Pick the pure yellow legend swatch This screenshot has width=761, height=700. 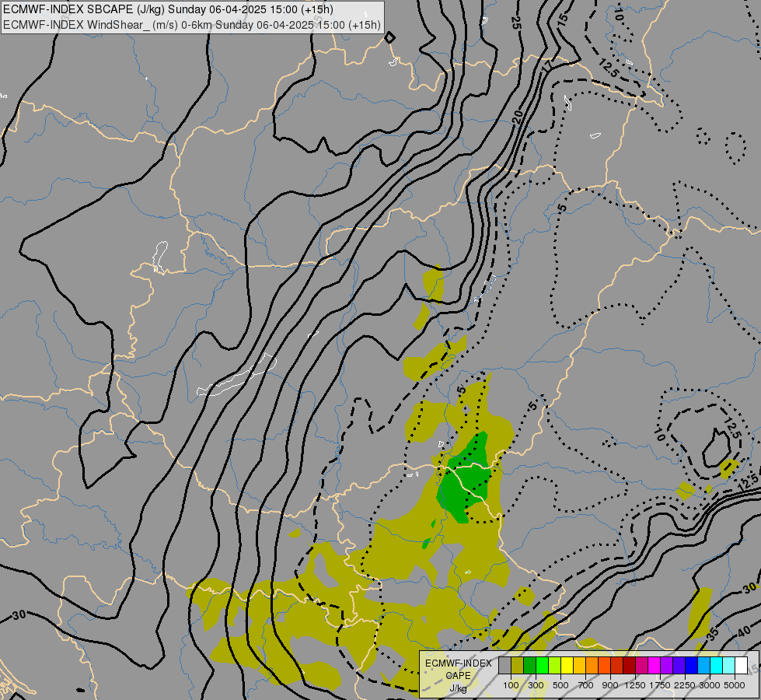point(567,665)
